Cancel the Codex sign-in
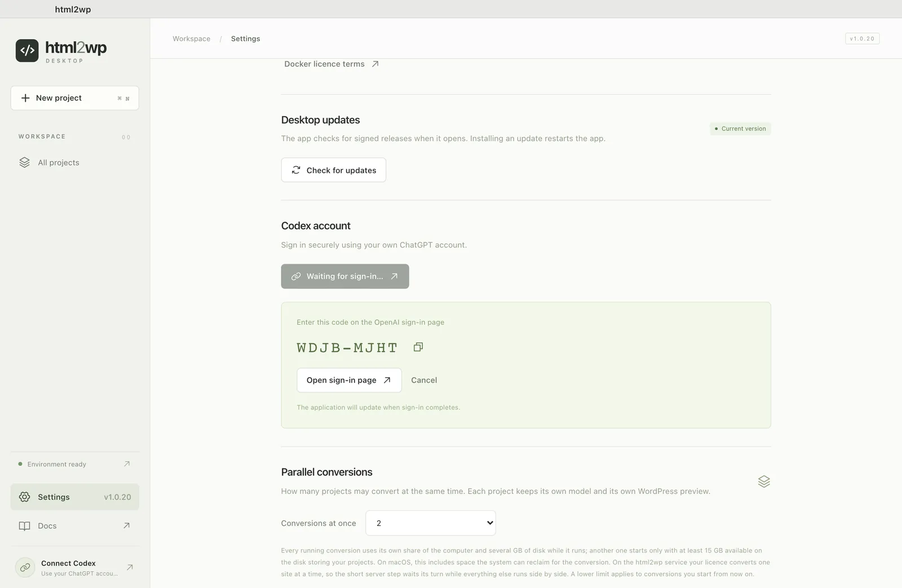This screenshot has height=588, width=902. [424, 380]
